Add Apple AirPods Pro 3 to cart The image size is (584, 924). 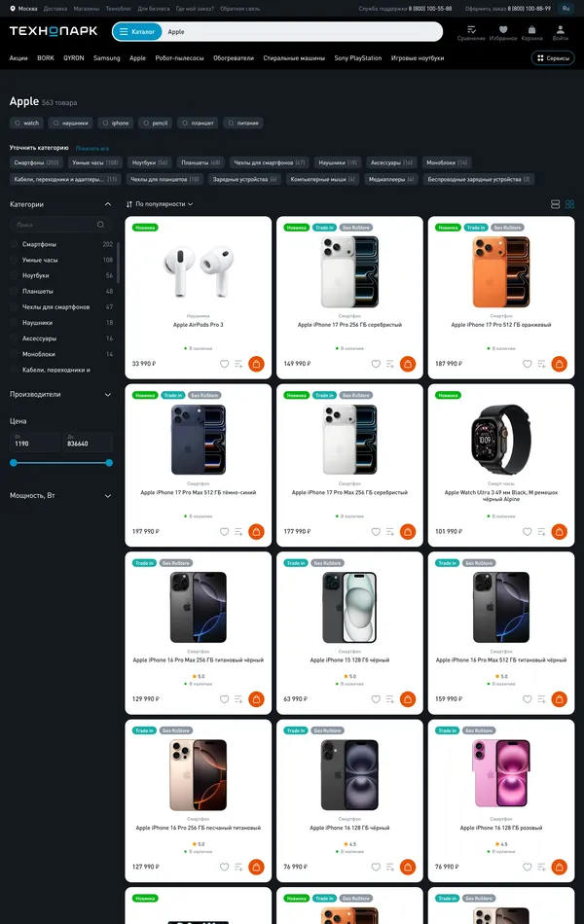(256, 364)
